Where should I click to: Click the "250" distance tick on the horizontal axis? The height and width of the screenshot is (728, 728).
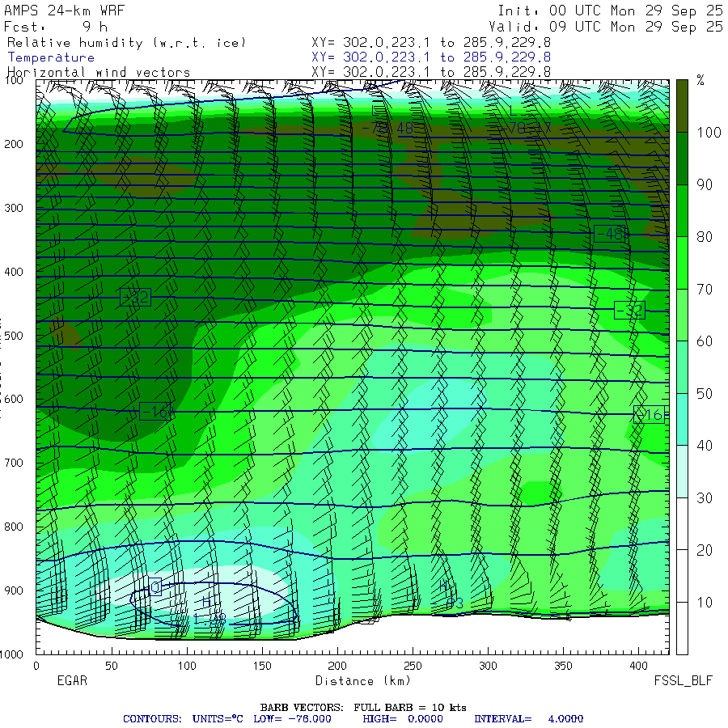[x=413, y=666]
